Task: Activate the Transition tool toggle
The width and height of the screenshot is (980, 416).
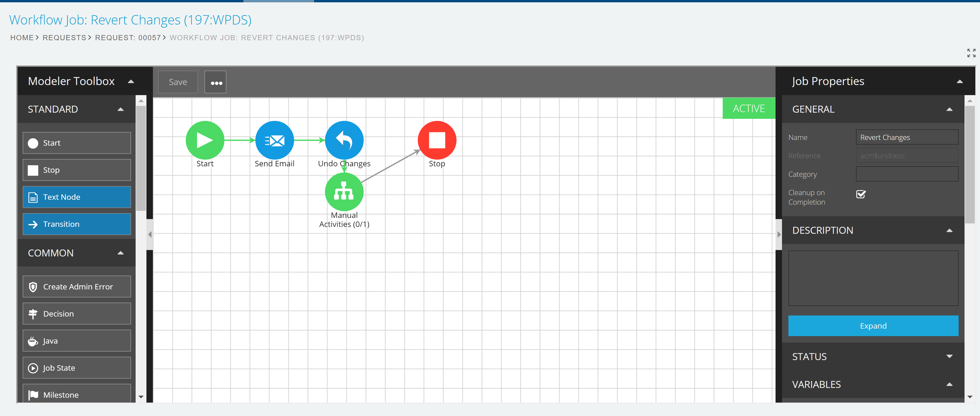Action: point(77,224)
